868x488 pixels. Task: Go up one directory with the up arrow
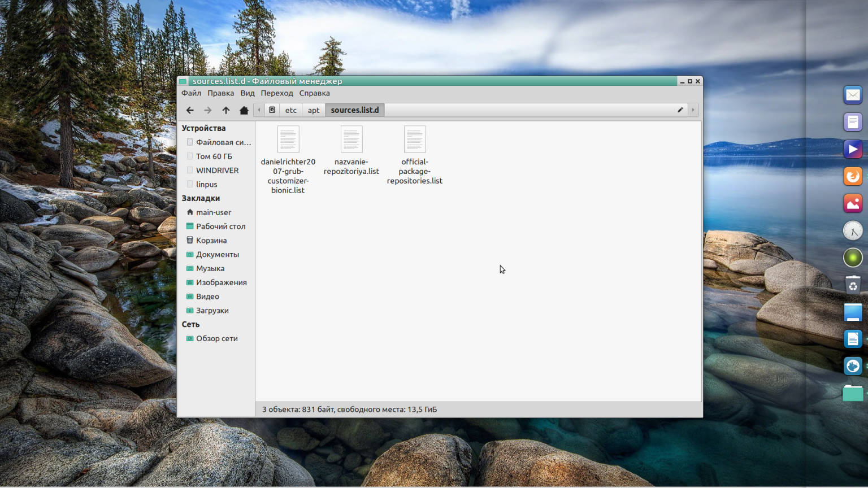[225, 110]
